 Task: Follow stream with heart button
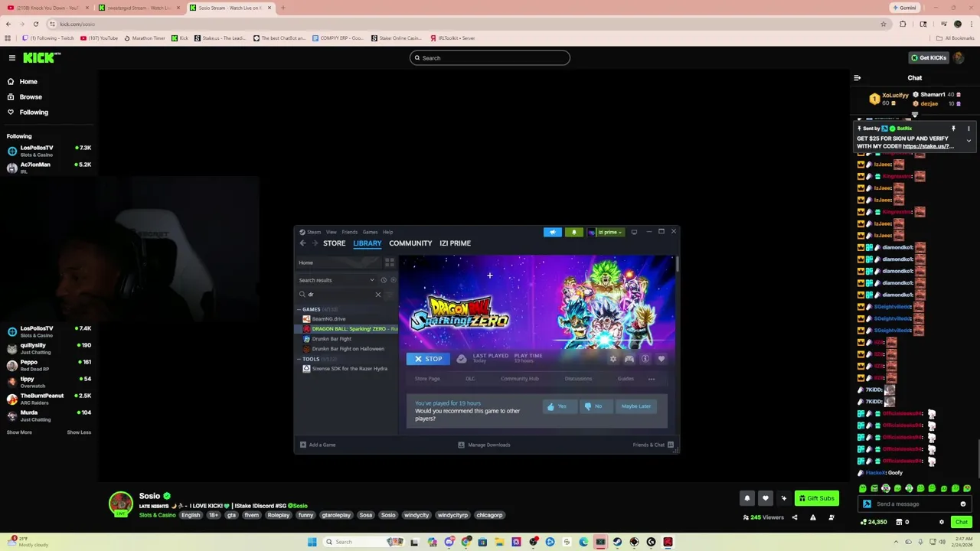click(765, 498)
